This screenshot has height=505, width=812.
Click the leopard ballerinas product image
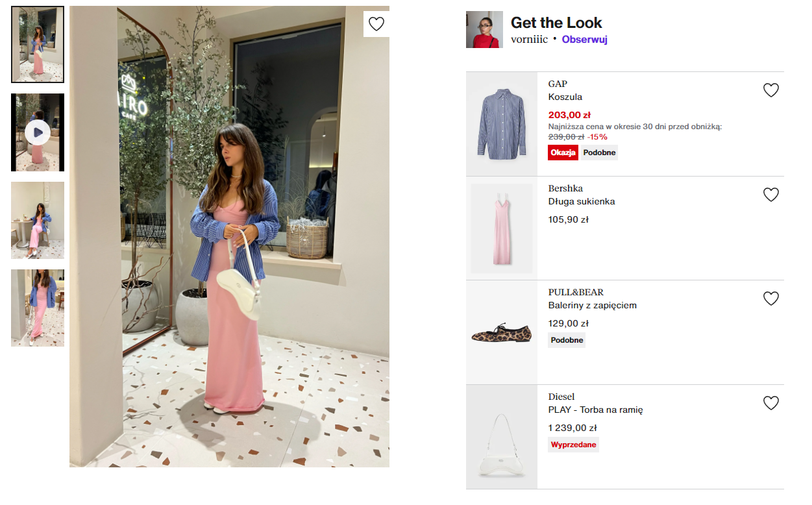(501, 332)
